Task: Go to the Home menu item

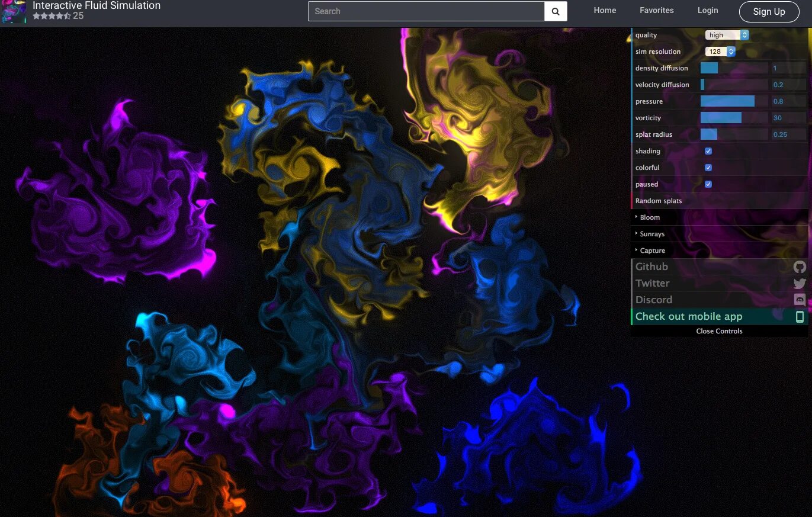Action: tap(605, 10)
